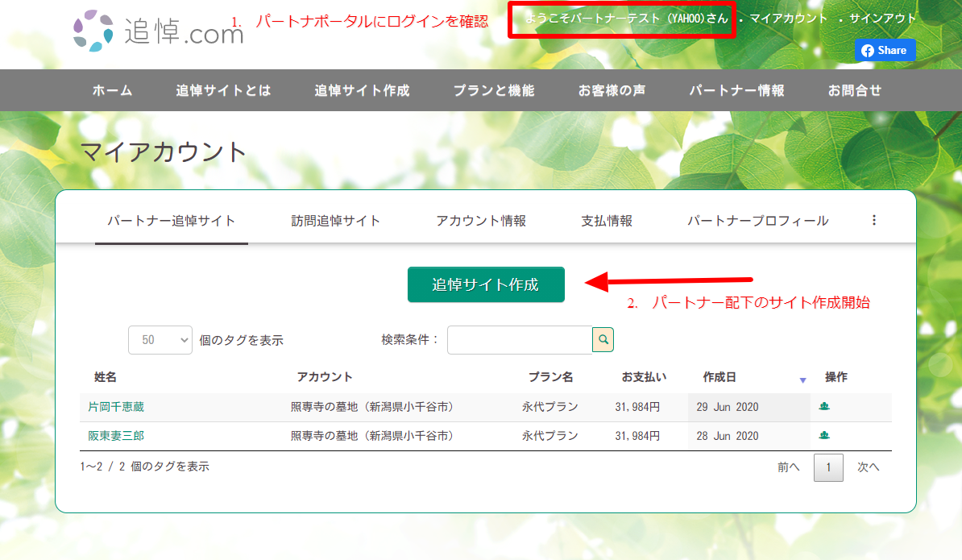Image resolution: width=962 pixels, height=560 pixels.
Task: Click the 追悼.com logo
Action: (x=158, y=31)
